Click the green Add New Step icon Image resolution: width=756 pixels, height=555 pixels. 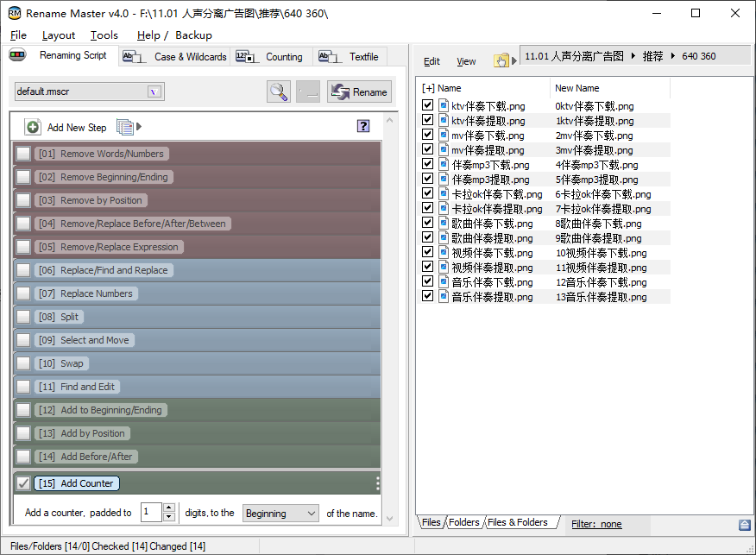pos(33,127)
